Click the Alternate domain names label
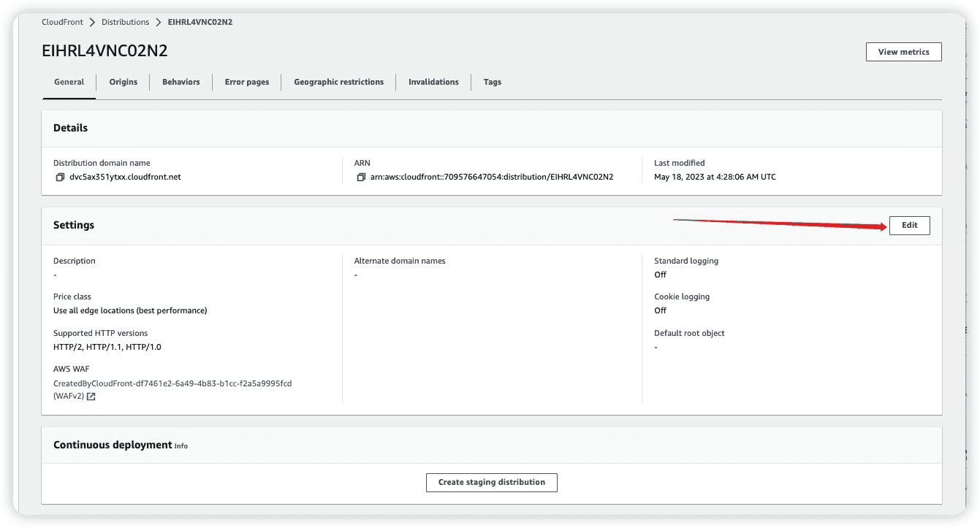The height and width of the screenshot is (528, 980). 400,261
